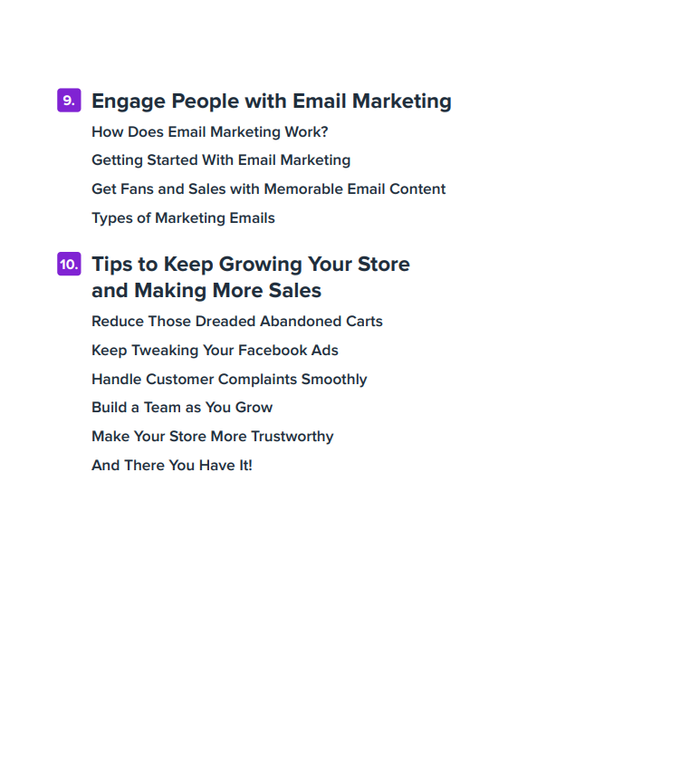The image size is (700, 781).
Task: Click the word 'Tips' in chapter 10 title
Action: [x=111, y=265]
